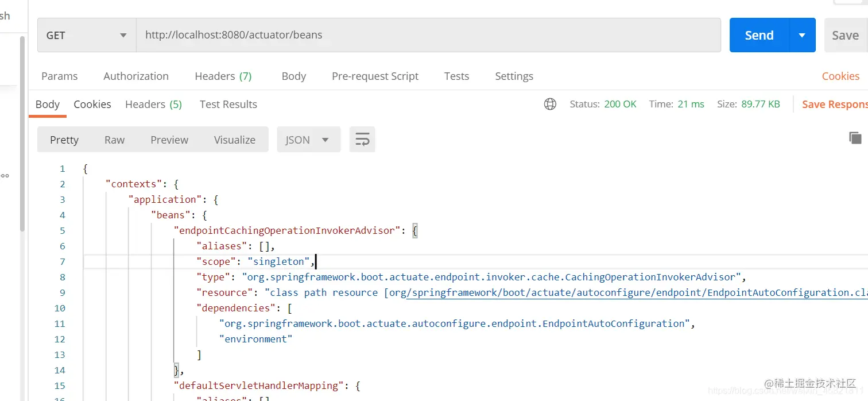
Task: Click the Size 89.77 KB value
Action: pos(761,104)
